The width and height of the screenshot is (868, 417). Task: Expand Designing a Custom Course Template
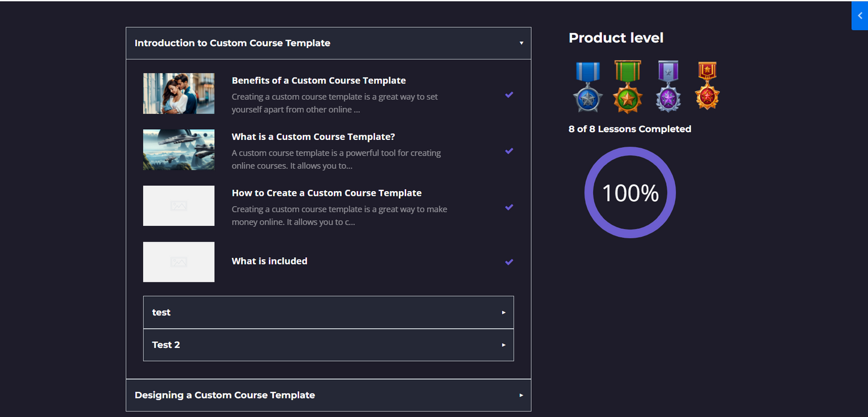tap(328, 395)
